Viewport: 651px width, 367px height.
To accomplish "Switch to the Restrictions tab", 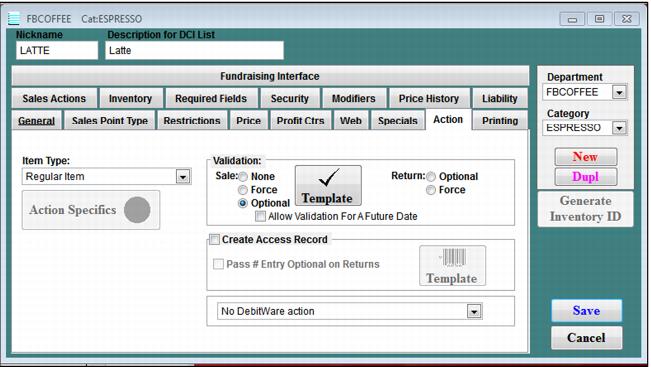I will (x=192, y=121).
